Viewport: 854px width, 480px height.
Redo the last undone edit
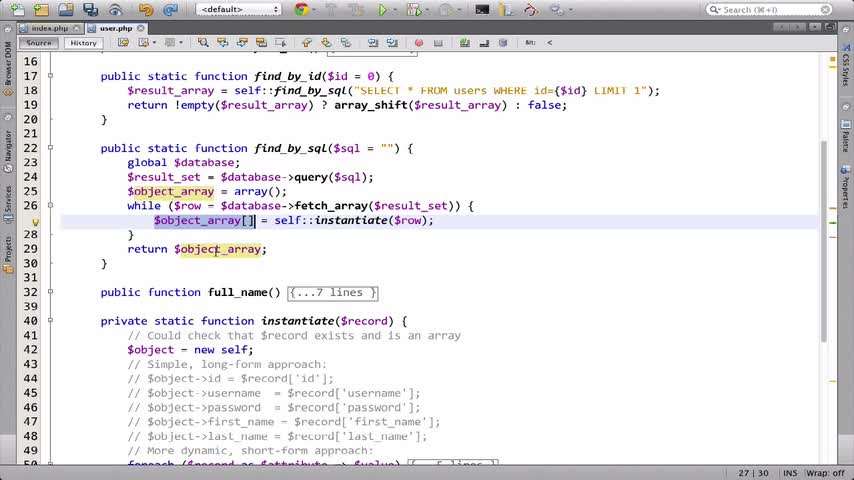point(170,9)
